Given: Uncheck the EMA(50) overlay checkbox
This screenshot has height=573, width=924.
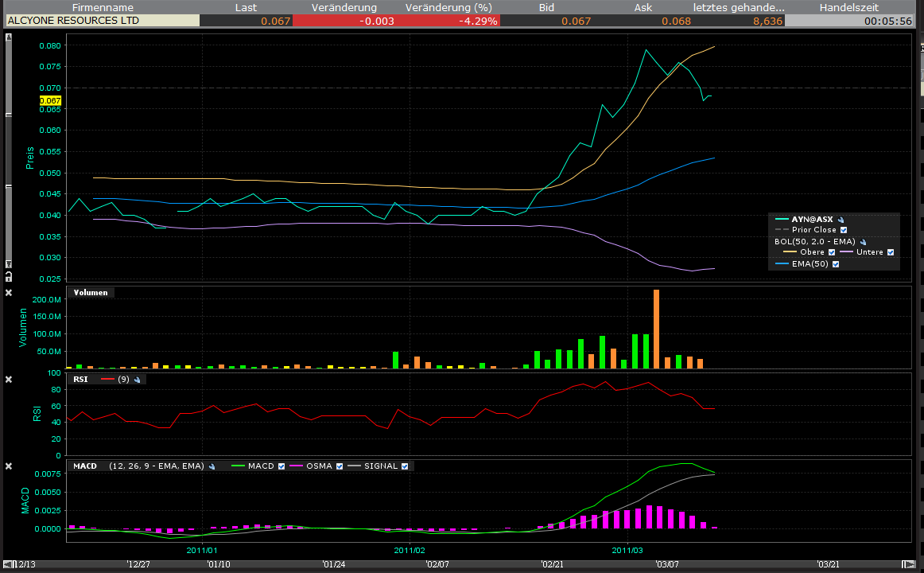Looking at the screenshot, I should point(835,263).
